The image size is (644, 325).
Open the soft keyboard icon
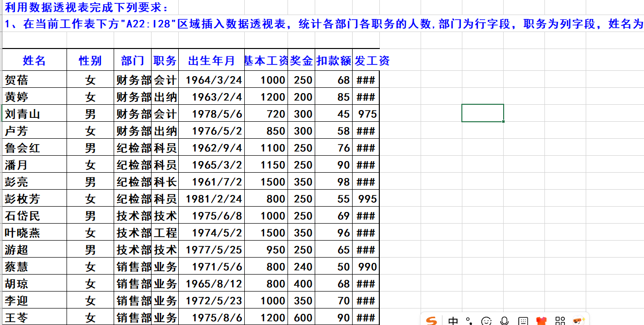point(523,321)
